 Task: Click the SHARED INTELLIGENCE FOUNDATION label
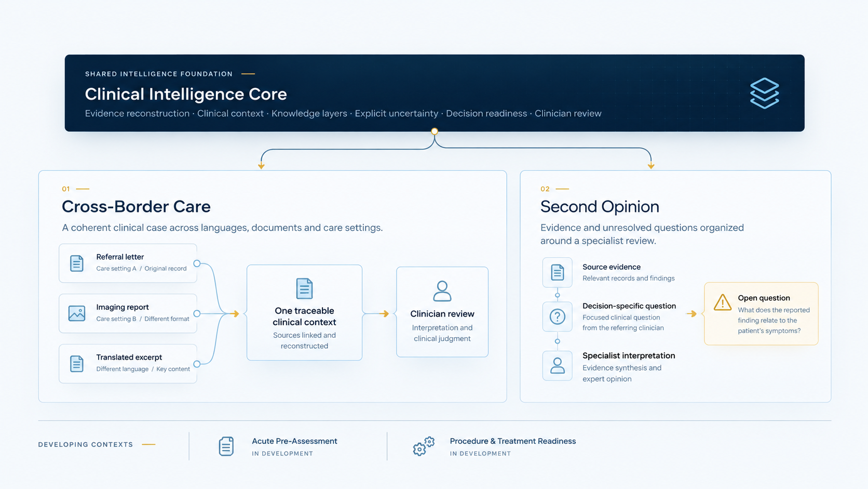pyautogui.click(x=159, y=74)
